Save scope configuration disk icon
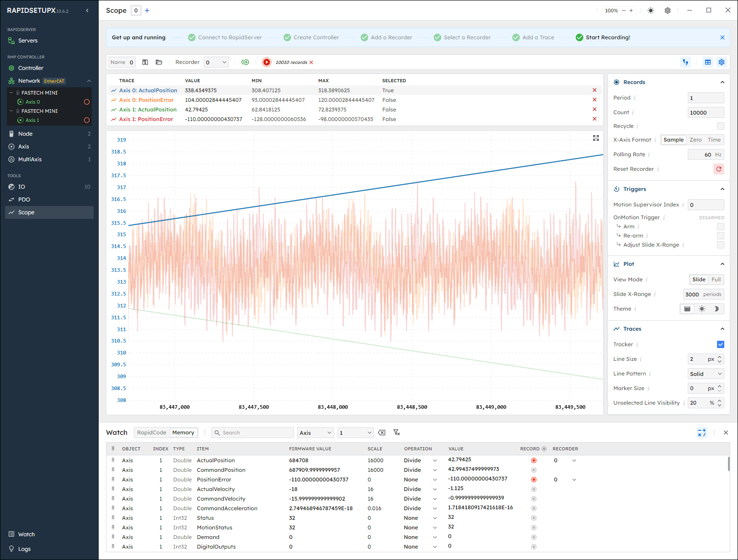This screenshot has height=560, width=738. pyautogui.click(x=145, y=62)
